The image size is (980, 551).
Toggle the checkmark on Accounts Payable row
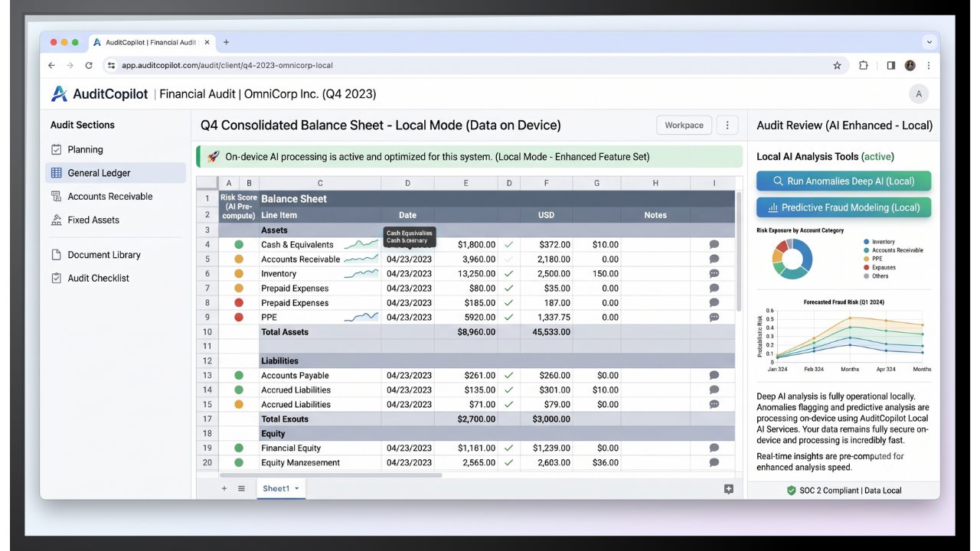508,376
